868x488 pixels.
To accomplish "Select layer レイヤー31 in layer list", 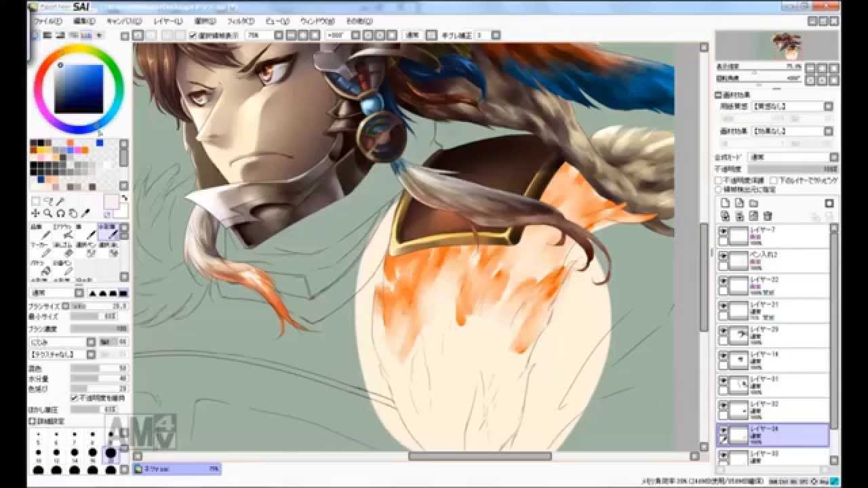I will (773, 385).
